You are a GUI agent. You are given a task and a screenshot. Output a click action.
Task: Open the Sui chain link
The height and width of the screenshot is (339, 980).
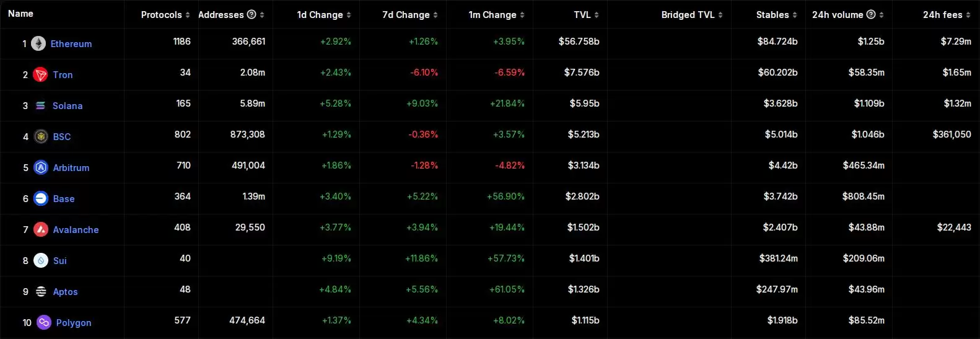59,261
